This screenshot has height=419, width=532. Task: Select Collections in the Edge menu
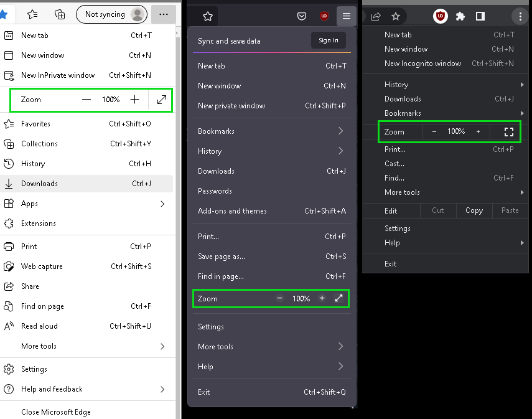pyautogui.click(x=86, y=144)
